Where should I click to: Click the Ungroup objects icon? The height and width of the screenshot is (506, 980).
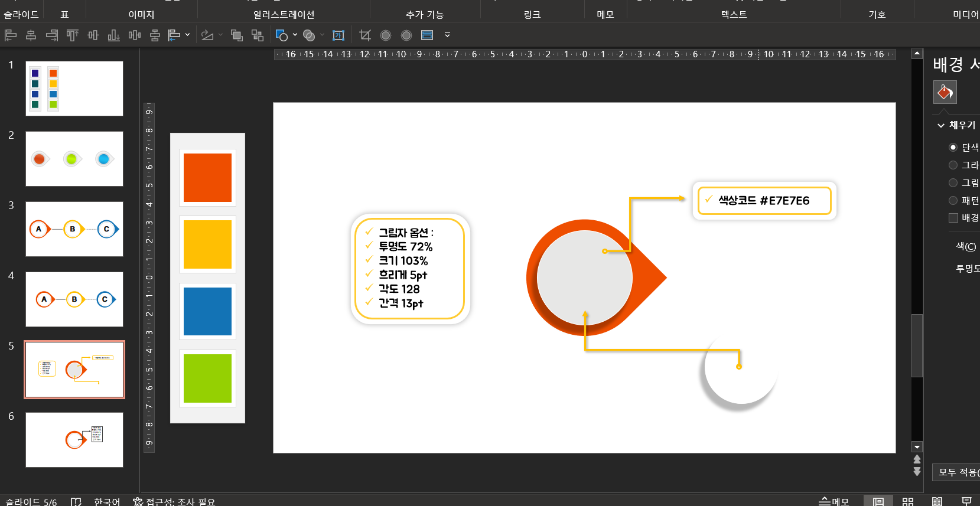click(x=258, y=35)
